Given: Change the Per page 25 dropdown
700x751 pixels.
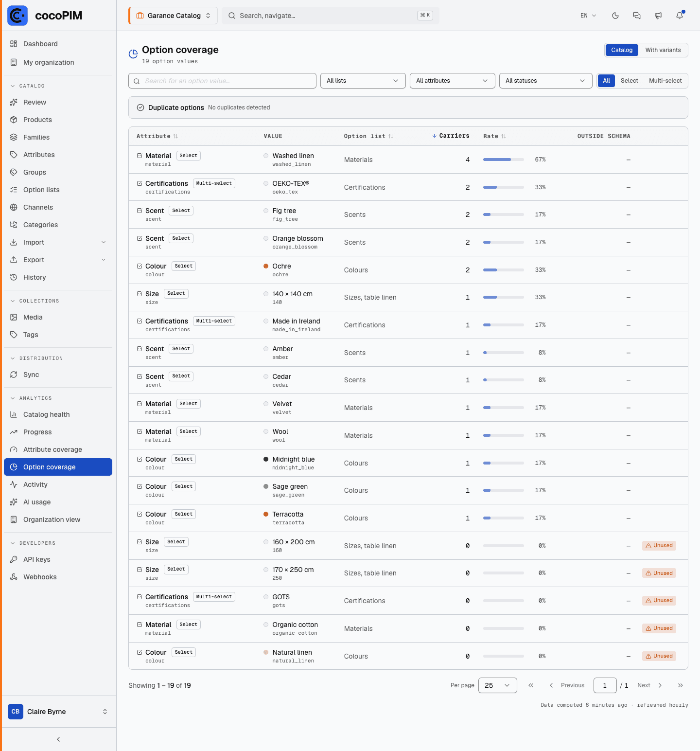Looking at the screenshot, I should point(498,685).
